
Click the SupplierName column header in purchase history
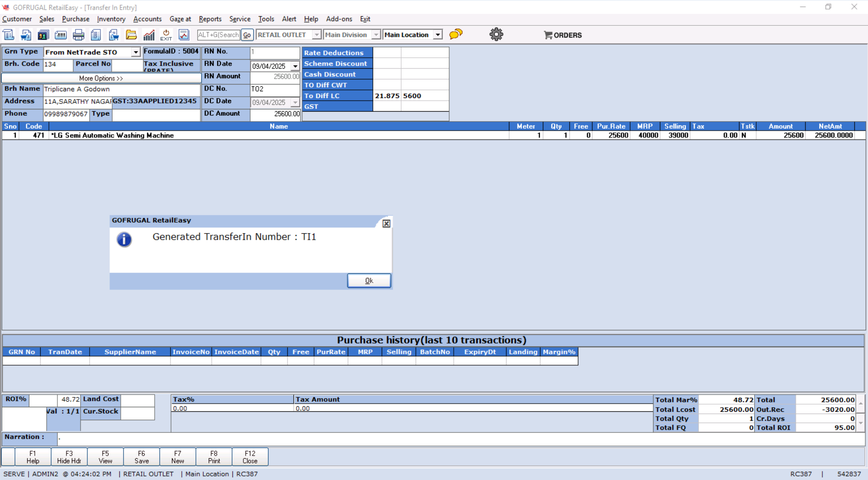(x=130, y=352)
